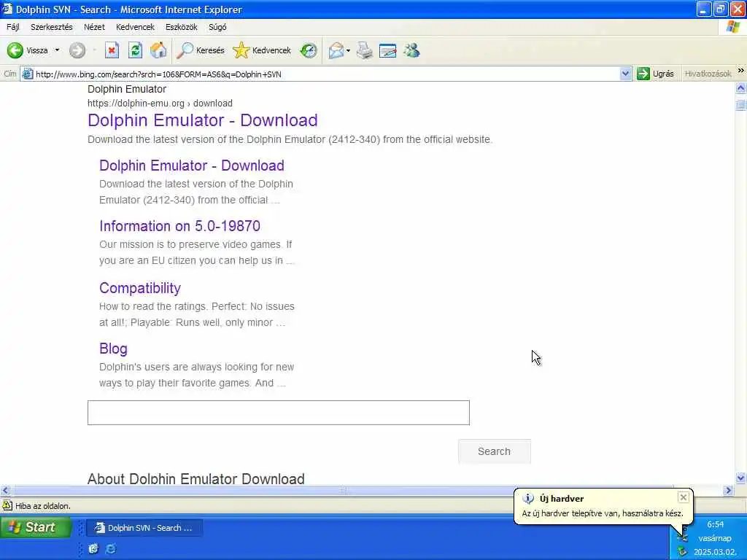Click the page icon beside the URL
This screenshot has height=560, width=747.
pos(28,74)
